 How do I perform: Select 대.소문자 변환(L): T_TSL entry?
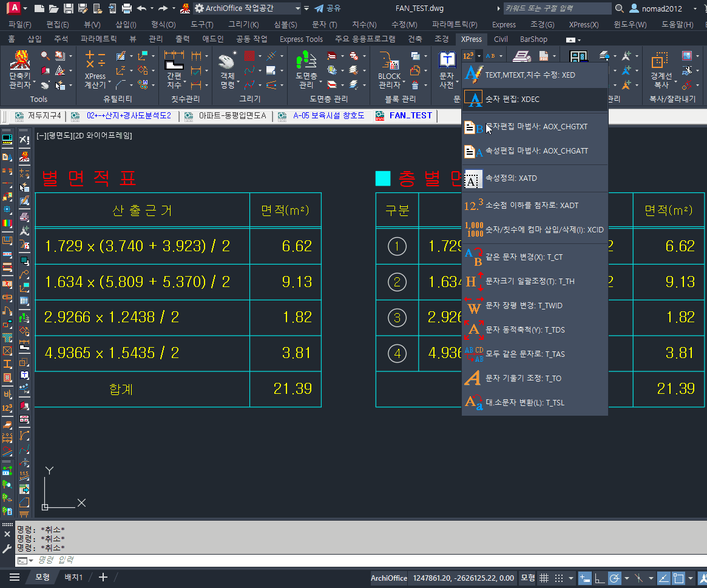click(x=535, y=403)
